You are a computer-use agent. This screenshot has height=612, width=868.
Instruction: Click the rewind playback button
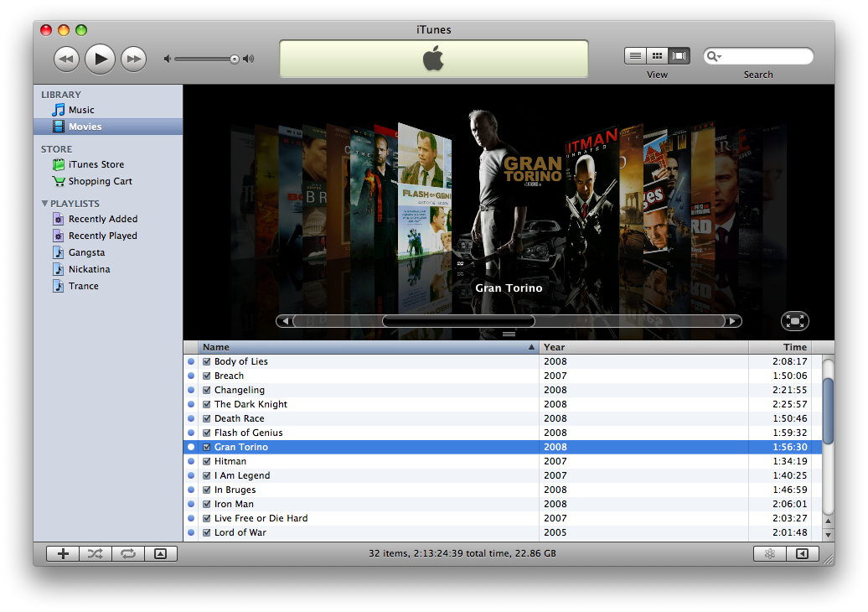[66, 59]
